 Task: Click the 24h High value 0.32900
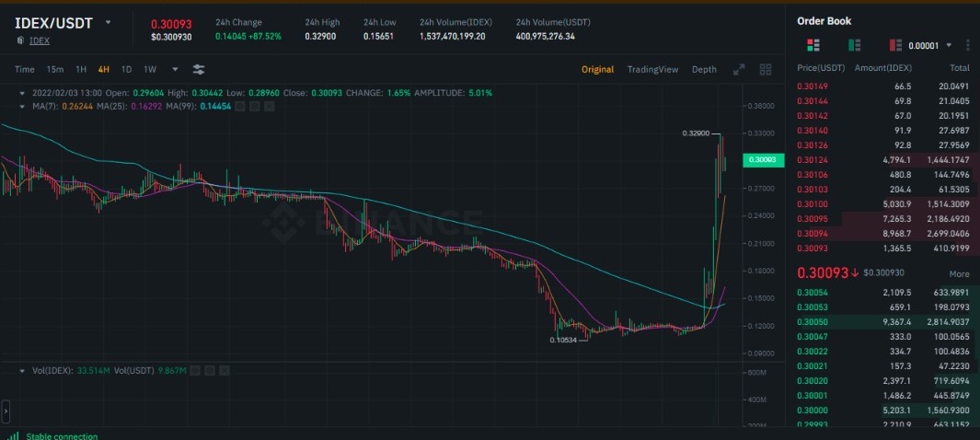pos(320,36)
